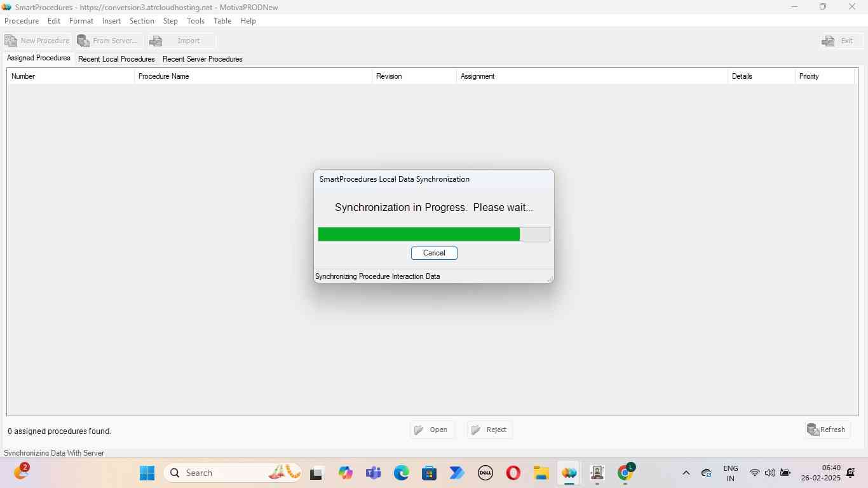Cancel the synchronization in progress
868x488 pixels.
(434, 253)
